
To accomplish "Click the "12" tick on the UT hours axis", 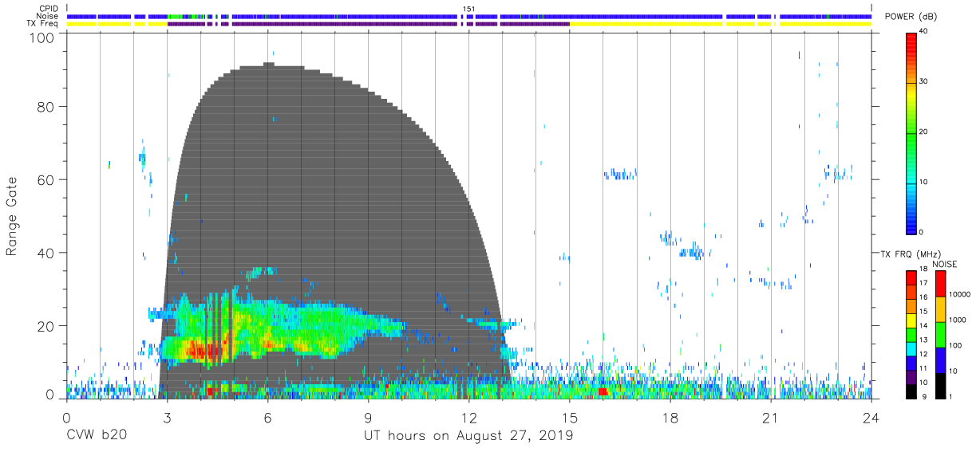I will 468,418.
